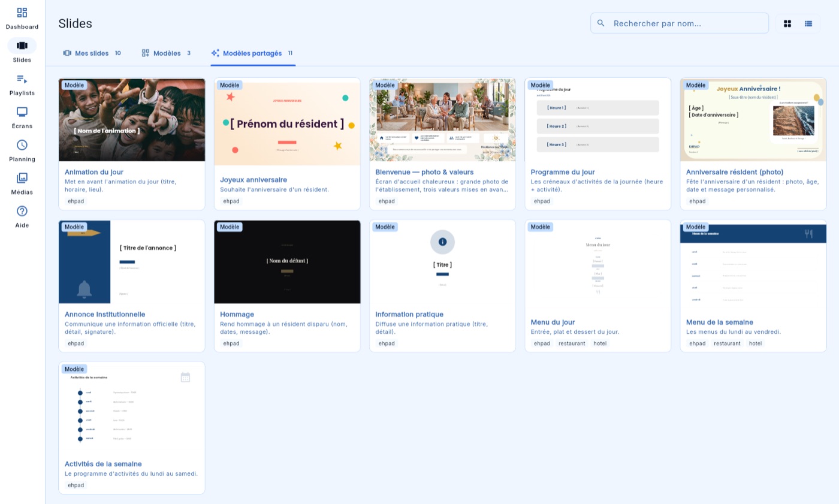Viewport: 839px width, 504px height.
Task: Click ehpad tag on Animation du jour
Action: [76, 201]
